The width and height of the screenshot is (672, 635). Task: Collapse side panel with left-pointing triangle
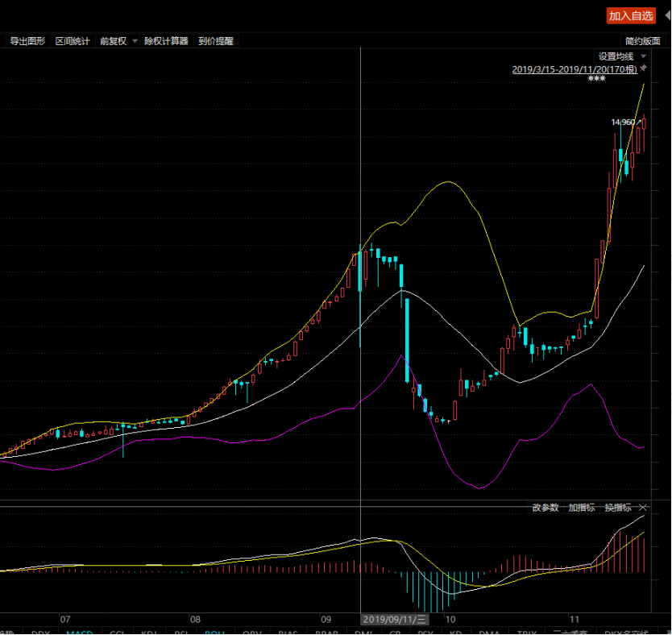668,15
